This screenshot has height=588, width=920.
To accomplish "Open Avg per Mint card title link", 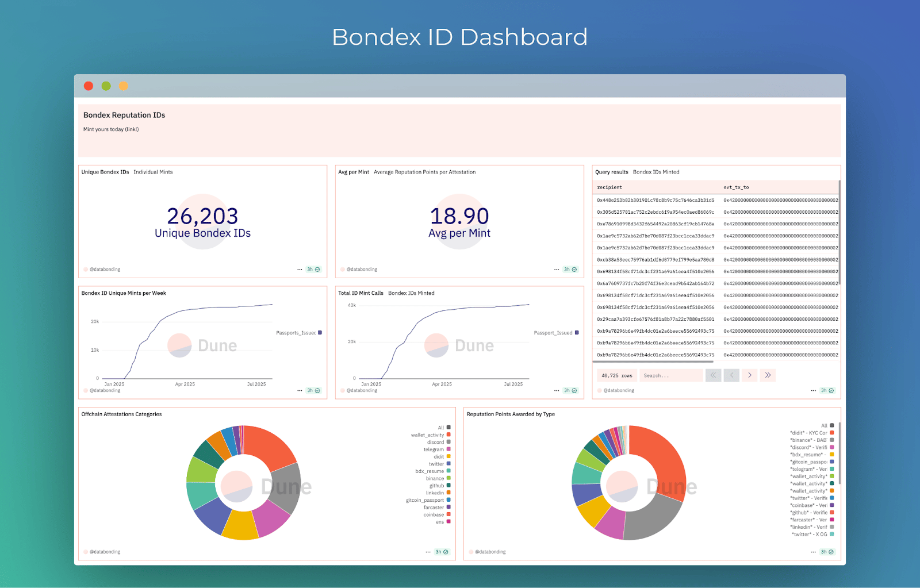I will 354,172.
